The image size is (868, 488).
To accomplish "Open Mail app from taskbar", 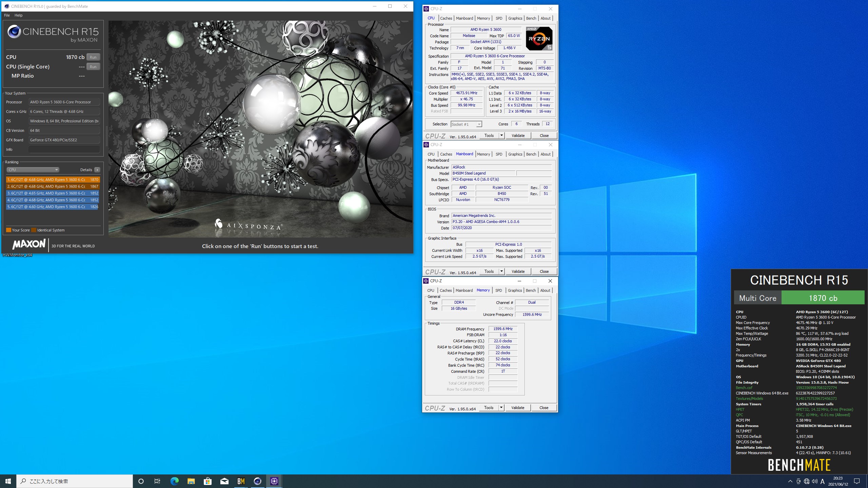I will (224, 481).
